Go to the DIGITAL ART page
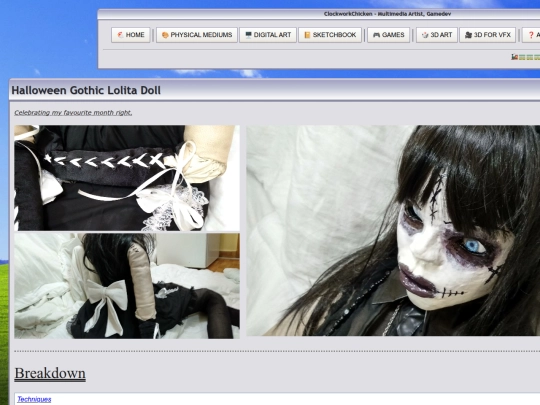Viewport: 540px width, 405px height. 268,35
